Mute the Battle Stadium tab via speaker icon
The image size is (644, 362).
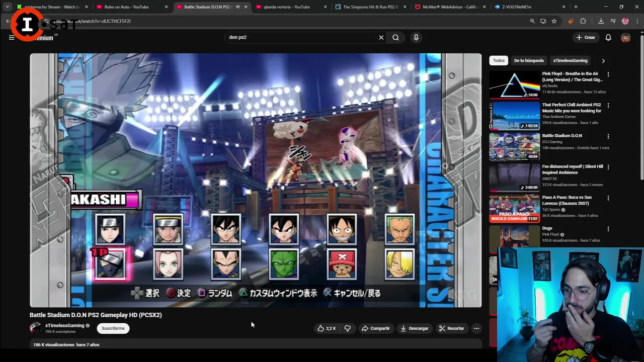(237, 7)
